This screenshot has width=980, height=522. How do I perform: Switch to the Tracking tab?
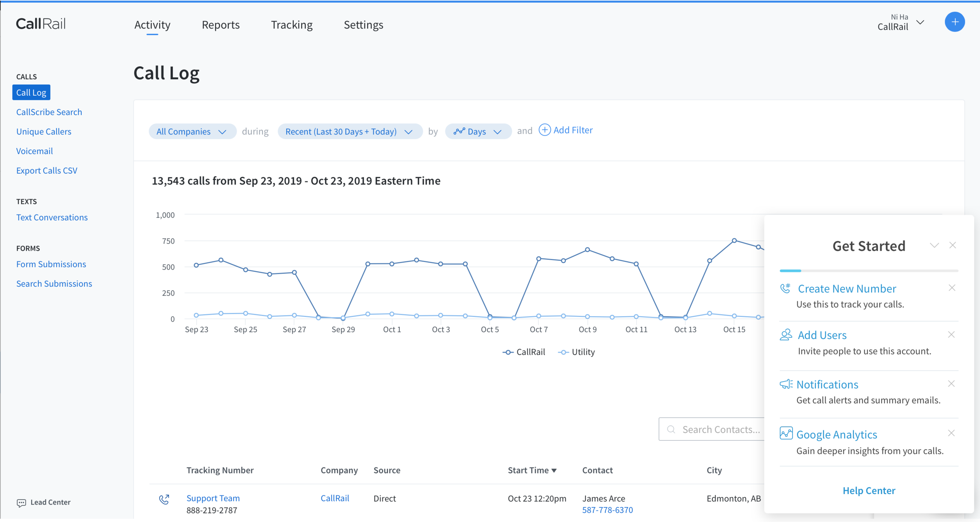291,25
